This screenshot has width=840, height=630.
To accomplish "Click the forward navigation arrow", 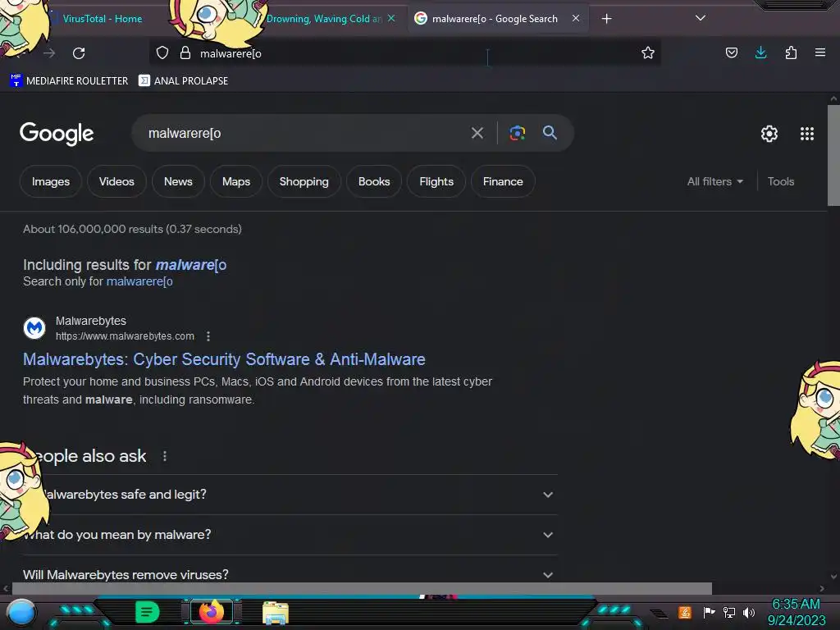I will pyautogui.click(x=49, y=53).
